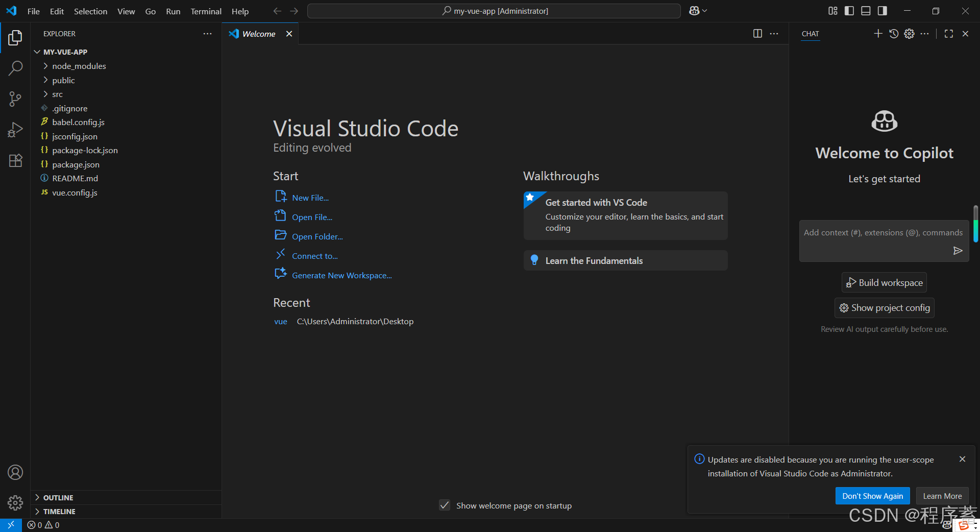
Task: Click Show project config button
Action: [884, 308]
